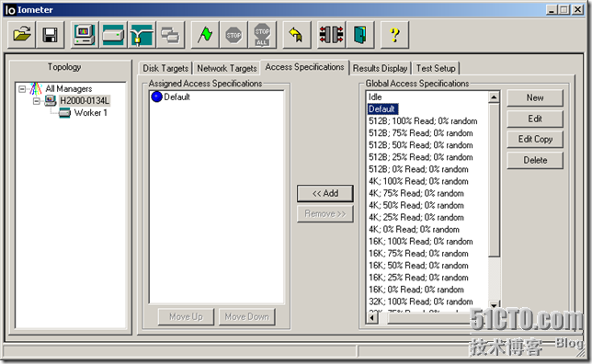Click the << Add button
Image resolution: width=592 pixels, height=364 pixels.
pos(325,193)
